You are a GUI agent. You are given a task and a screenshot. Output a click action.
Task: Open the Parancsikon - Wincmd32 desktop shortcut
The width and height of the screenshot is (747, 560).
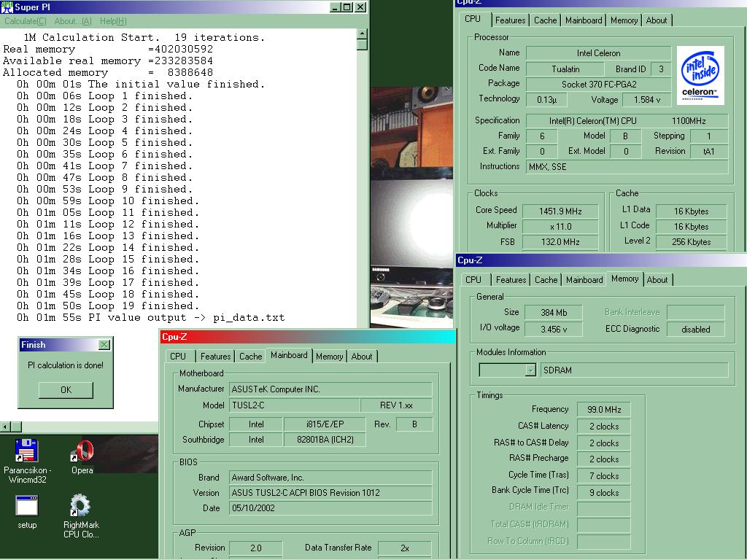pos(27,461)
